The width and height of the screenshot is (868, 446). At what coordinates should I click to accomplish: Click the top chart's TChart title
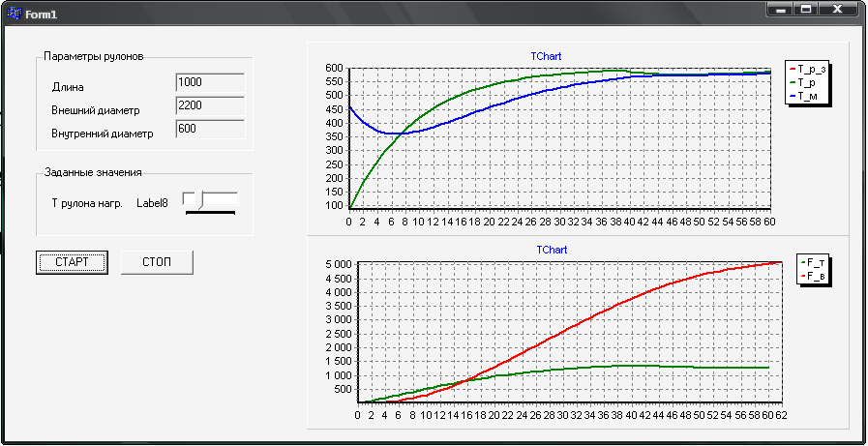click(546, 56)
